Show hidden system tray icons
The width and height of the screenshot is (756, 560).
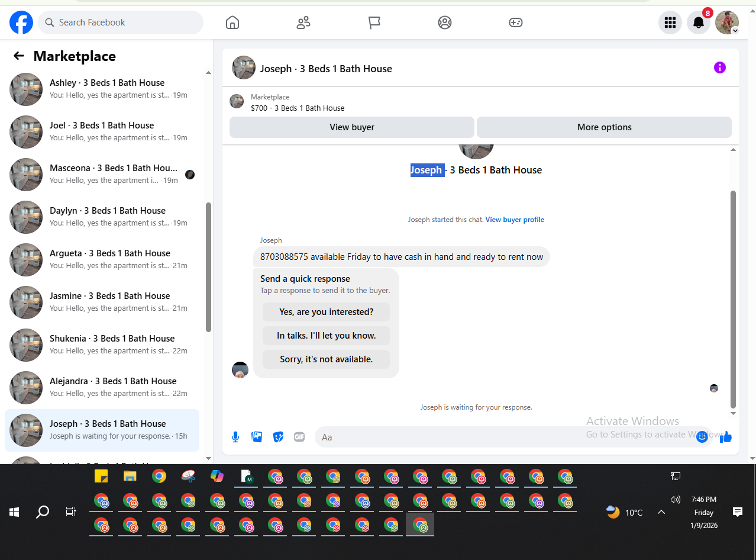(x=661, y=512)
